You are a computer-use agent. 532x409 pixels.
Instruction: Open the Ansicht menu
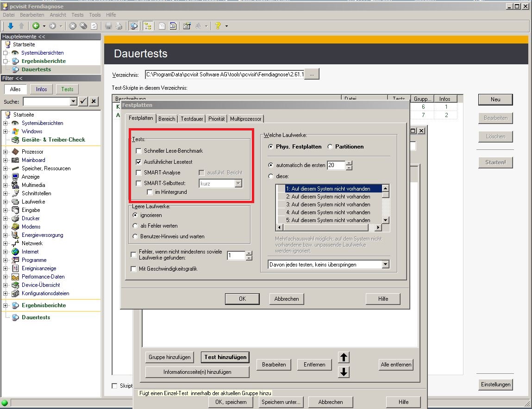(58, 15)
